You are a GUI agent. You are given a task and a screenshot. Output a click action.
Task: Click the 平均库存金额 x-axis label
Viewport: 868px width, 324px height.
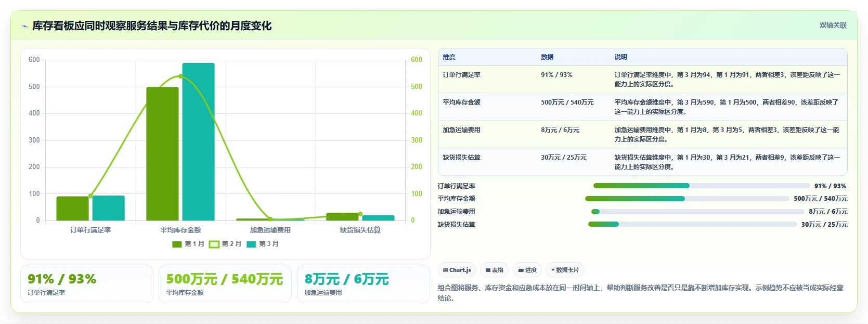pos(180,230)
